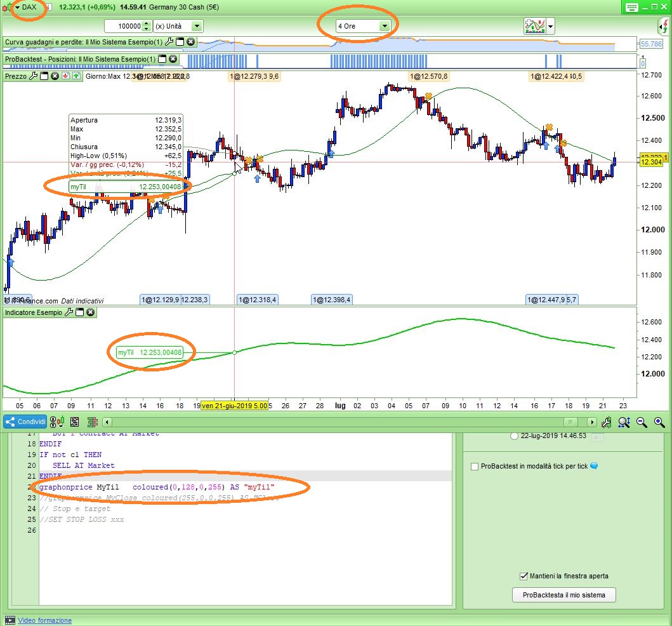Click the Condividi share button
This screenshot has height=626, width=672.
[x=25, y=422]
